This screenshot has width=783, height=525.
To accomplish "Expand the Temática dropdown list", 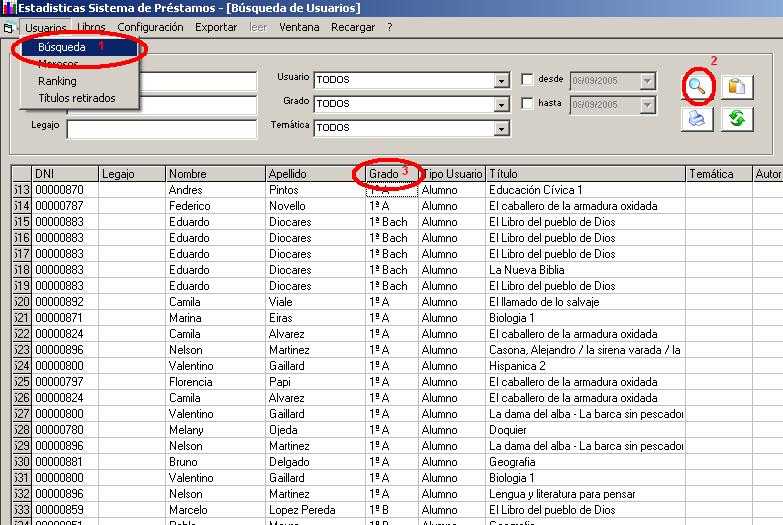I will (x=502, y=128).
